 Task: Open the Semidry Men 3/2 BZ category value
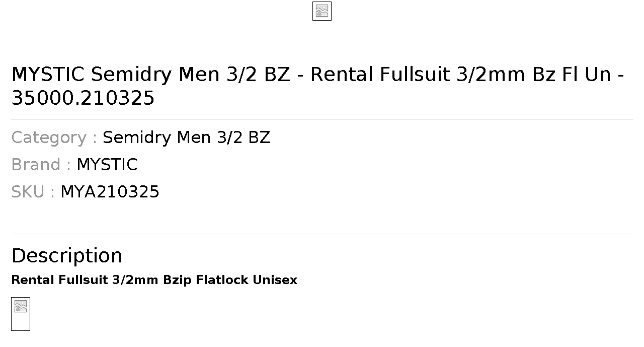click(x=187, y=137)
